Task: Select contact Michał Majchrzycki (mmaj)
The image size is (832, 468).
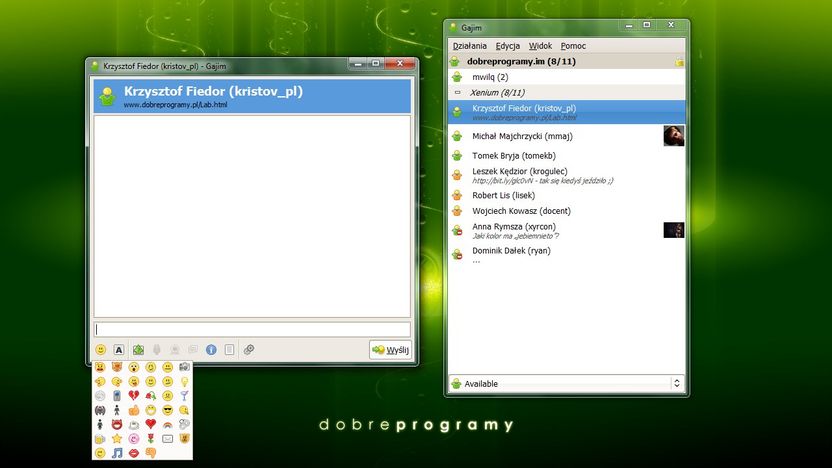Action: tap(566, 136)
